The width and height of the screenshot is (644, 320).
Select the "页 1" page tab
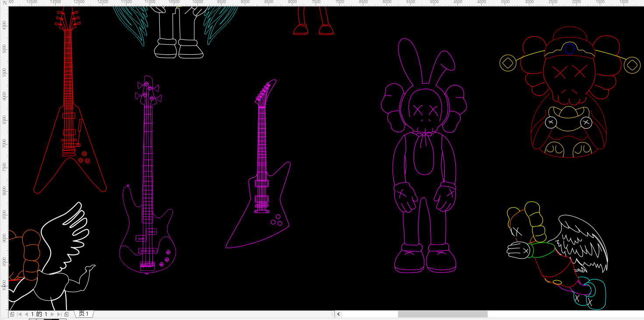[84, 314]
